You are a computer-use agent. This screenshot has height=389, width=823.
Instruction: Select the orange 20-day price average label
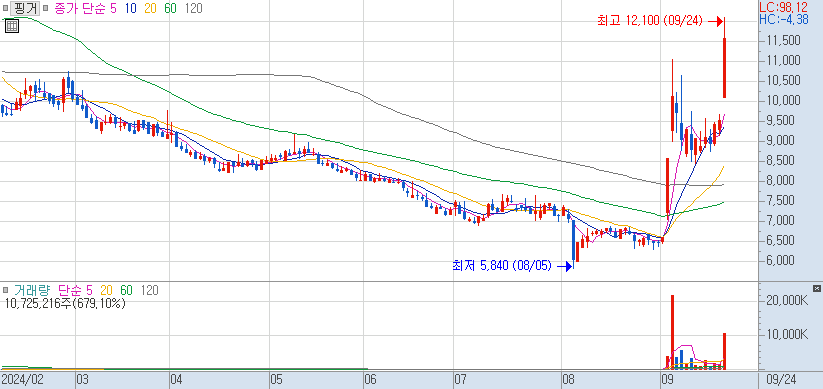pyautogui.click(x=150, y=8)
